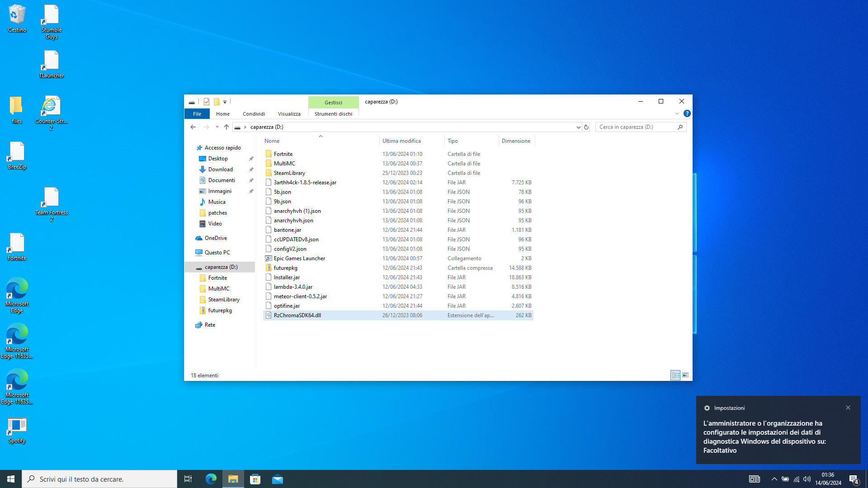Expand the ribbon with the chevron
The height and width of the screenshot is (488, 868).
pyautogui.click(x=677, y=113)
